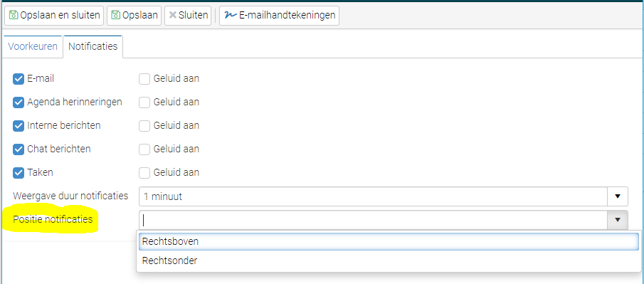Image resolution: width=644 pixels, height=284 pixels.
Task: Uncheck the Taken notifications checkbox
Action: 19,173
